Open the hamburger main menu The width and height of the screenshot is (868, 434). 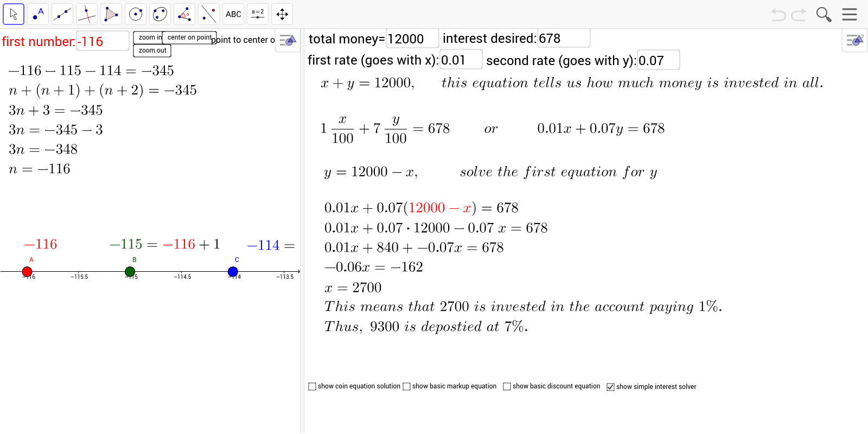pos(850,15)
